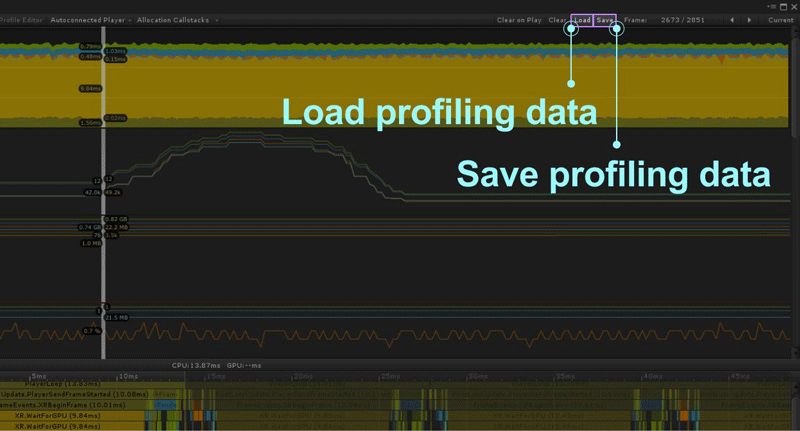The height and width of the screenshot is (431, 800).
Task: Click the Save profiling data button
Action: [605, 20]
